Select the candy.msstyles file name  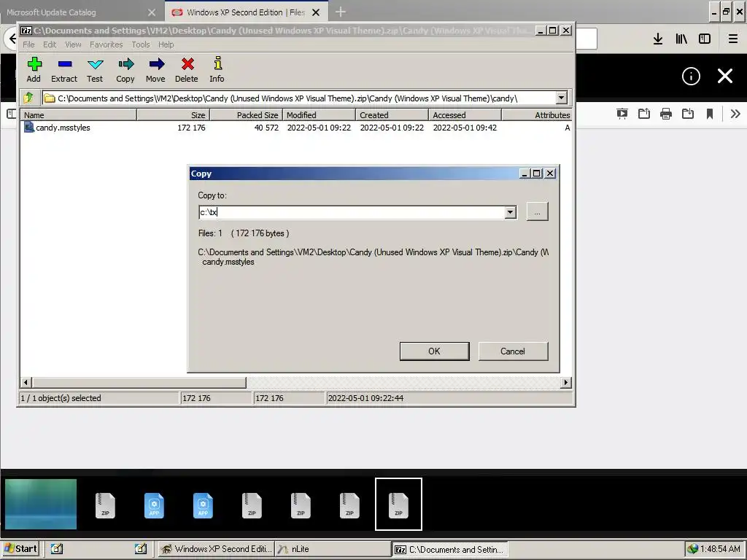point(63,128)
